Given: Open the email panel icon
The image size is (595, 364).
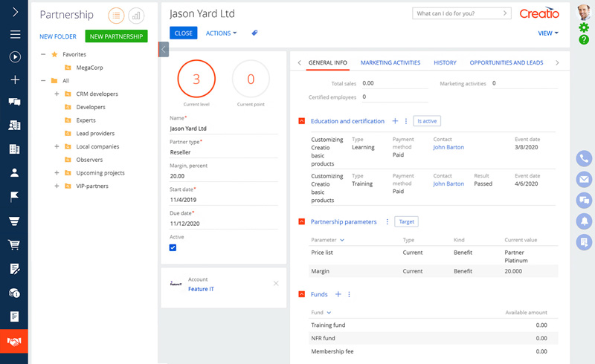Looking at the screenshot, I should pyautogui.click(x=584, y=179).
